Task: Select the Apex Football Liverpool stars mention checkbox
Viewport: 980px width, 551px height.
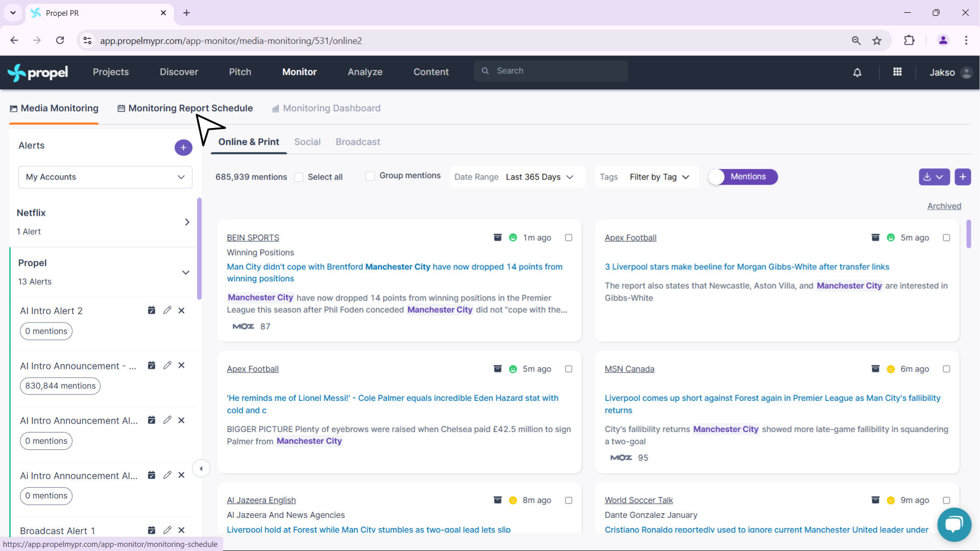Action: pyautogui.click(x=946, y=238)
